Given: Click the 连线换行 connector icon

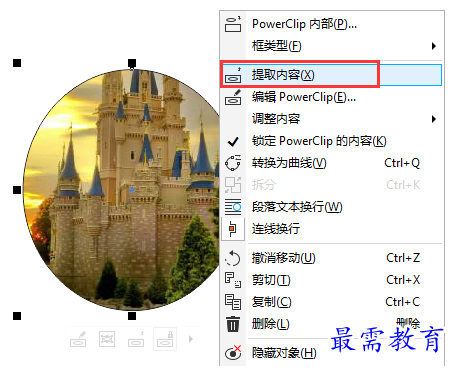Looking at the screenshot, I should pos(233,229).
